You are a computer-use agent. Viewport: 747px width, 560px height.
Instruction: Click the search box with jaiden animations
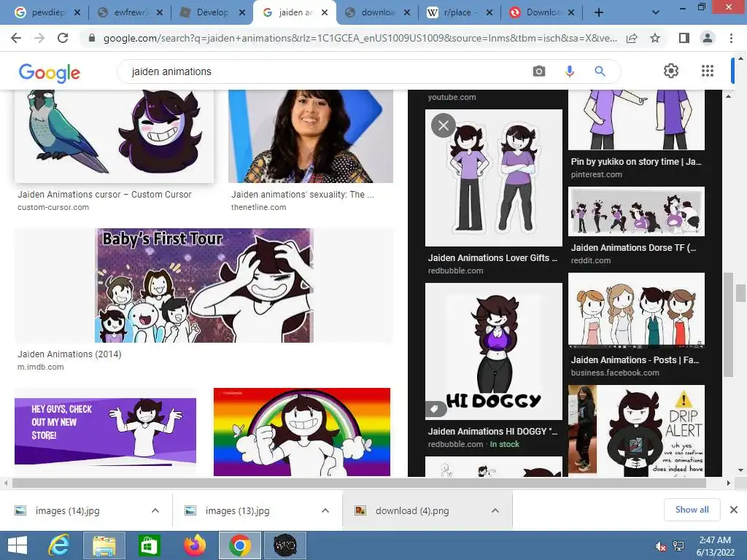(324, 71)
